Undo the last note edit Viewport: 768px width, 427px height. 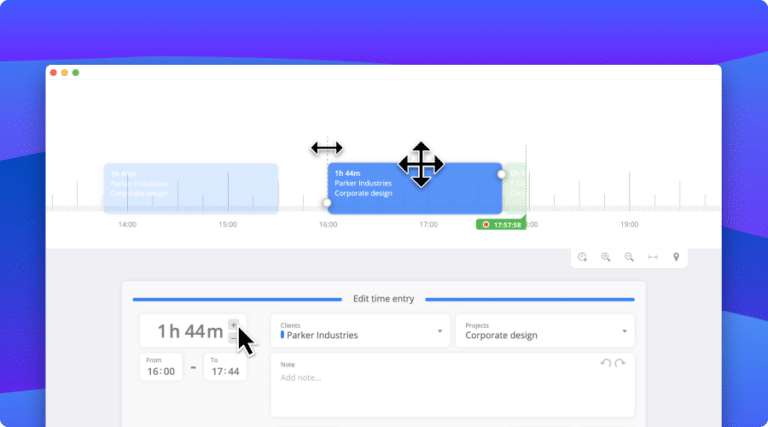[x=605, y=363]
